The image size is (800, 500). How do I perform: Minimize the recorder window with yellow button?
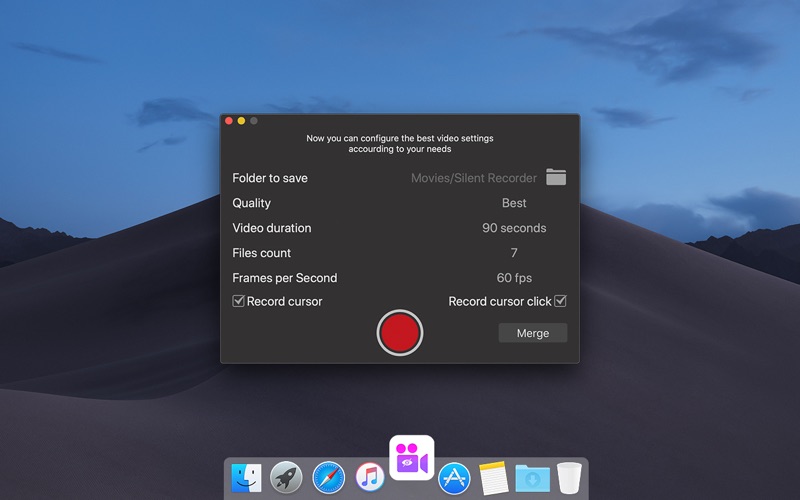(241, 121)
